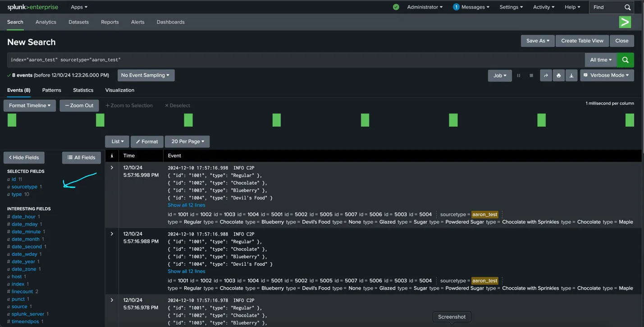Pause the search job
The image size is (644, 327).
click(519, 76)
